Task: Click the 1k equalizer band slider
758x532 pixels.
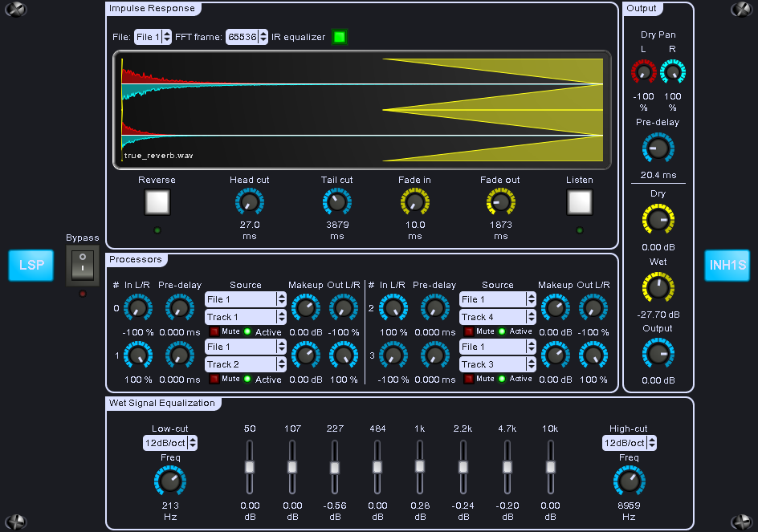Action: (419, 466)
